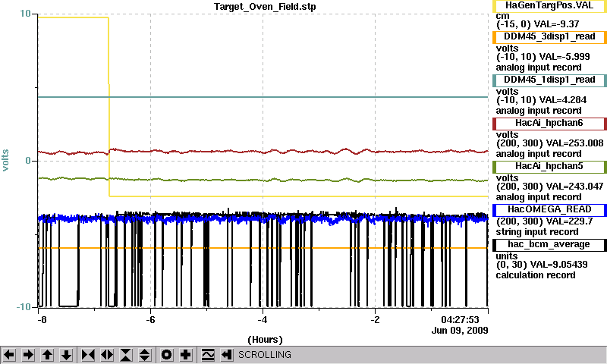Click the -4 tick label on the time axis
Screen dimensions: 607x364
point(263,320)
